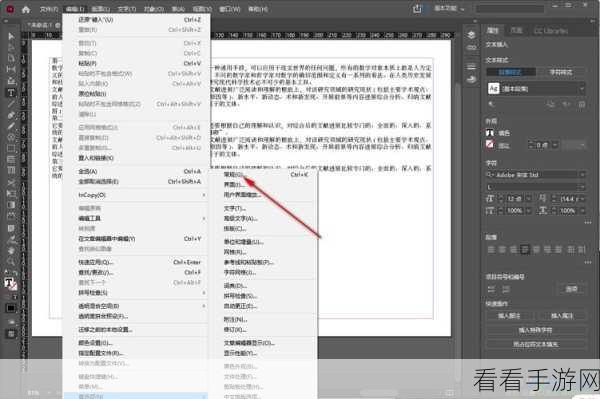Viewport: 600px width, 399px height.
Task: Toggle left align in the 段落 section
Action: point(491,250)
